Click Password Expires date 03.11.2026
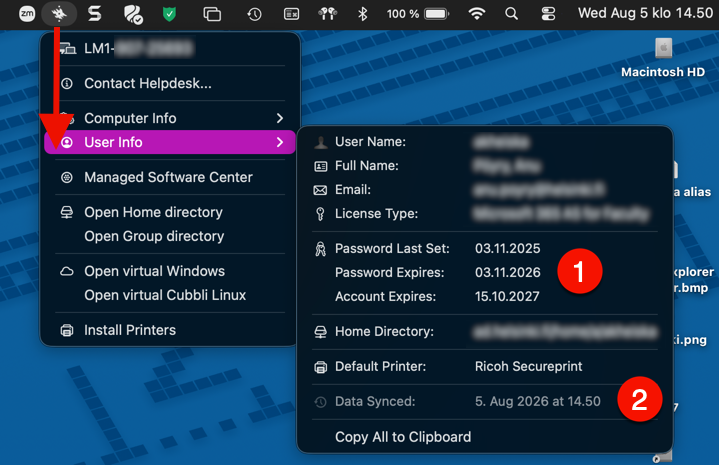719x465 pixels. click(x=508, y=272)
